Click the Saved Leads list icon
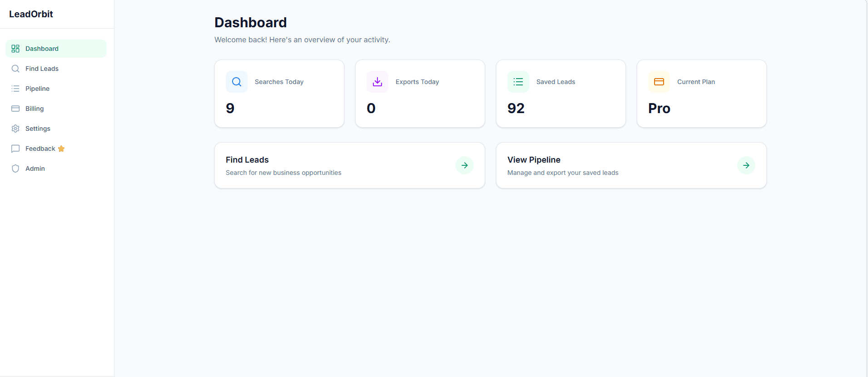868x377 pixels. 518,82
